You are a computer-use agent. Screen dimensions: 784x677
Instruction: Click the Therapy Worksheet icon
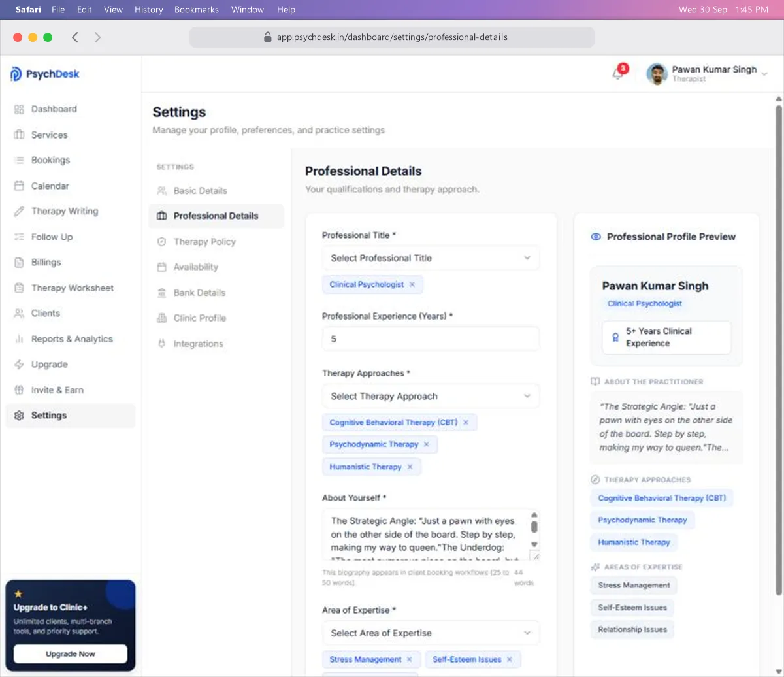(x=19, y=288)
